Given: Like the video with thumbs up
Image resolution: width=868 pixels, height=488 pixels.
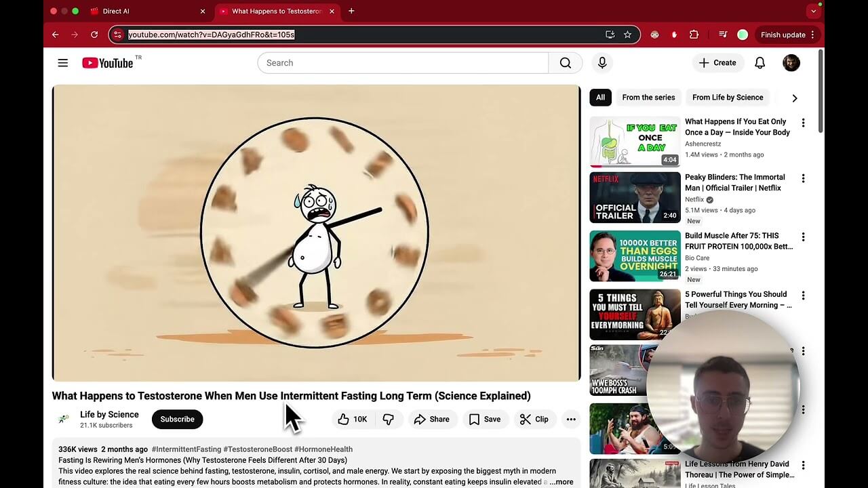Looking at the screenshot, I should [x=353, y=420].
